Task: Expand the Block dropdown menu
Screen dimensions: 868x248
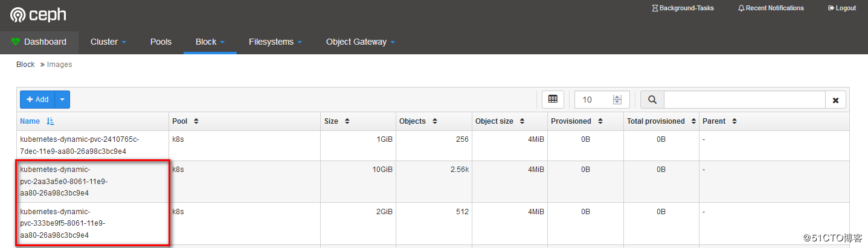Action: [x=210, y=42]
